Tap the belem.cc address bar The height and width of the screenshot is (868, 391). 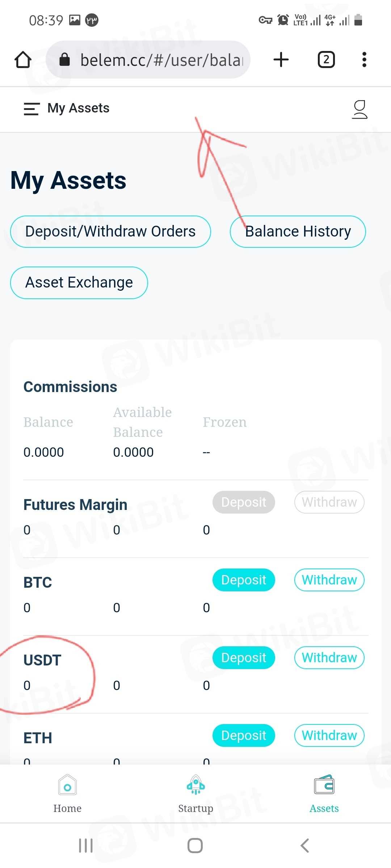point(148,60)
